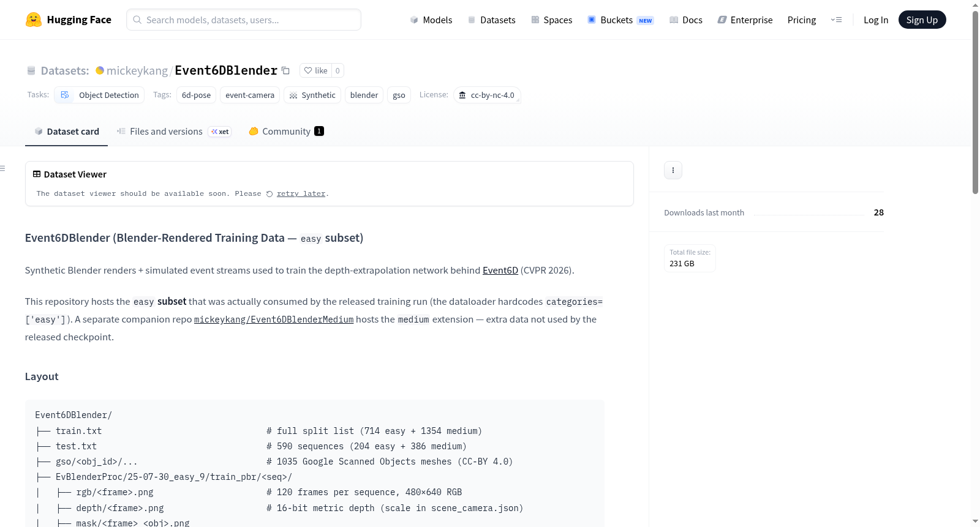The image size is (980, 527).
Task: Click Log In
Action: coord(876,20)
